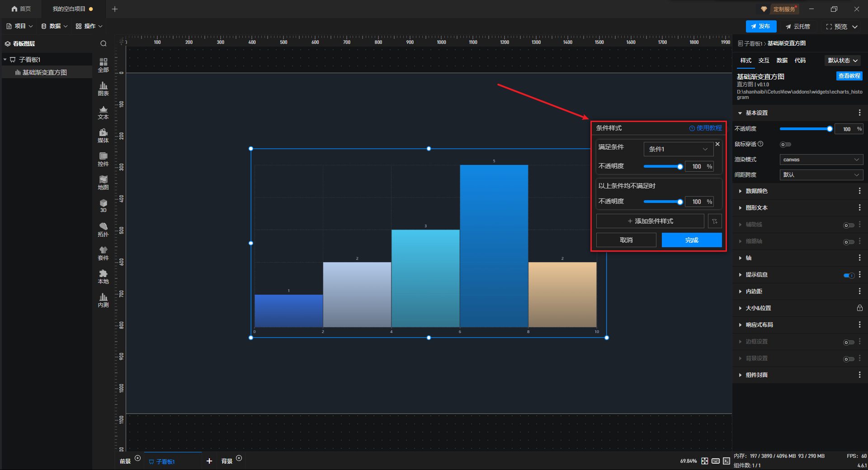
Task: Switch to the 代码 tab
Action: pyautogui.click(x=800, y=61)
